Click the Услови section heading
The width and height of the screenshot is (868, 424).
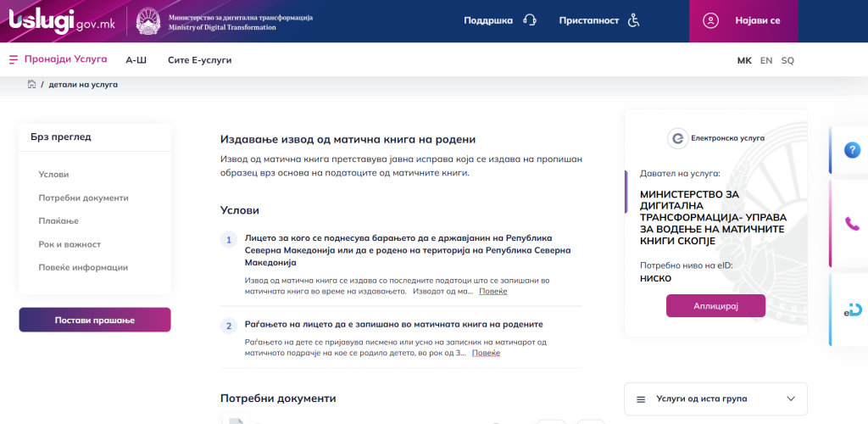tap(240, 210)
